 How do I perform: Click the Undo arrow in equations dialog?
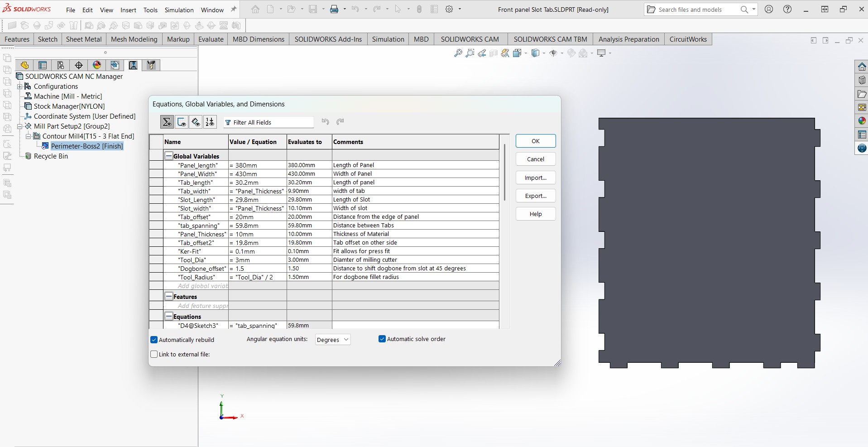click(325, 121)
